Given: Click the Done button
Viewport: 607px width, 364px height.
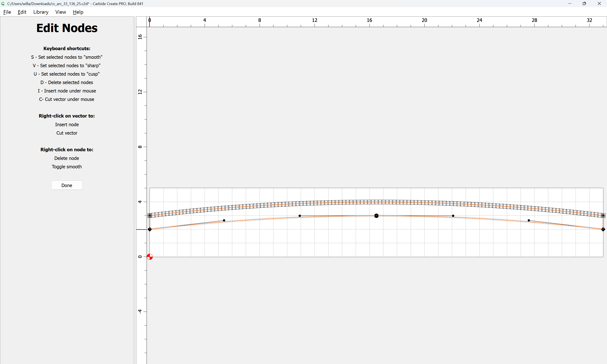Looking at the screenshot, I should coord(67,185).
